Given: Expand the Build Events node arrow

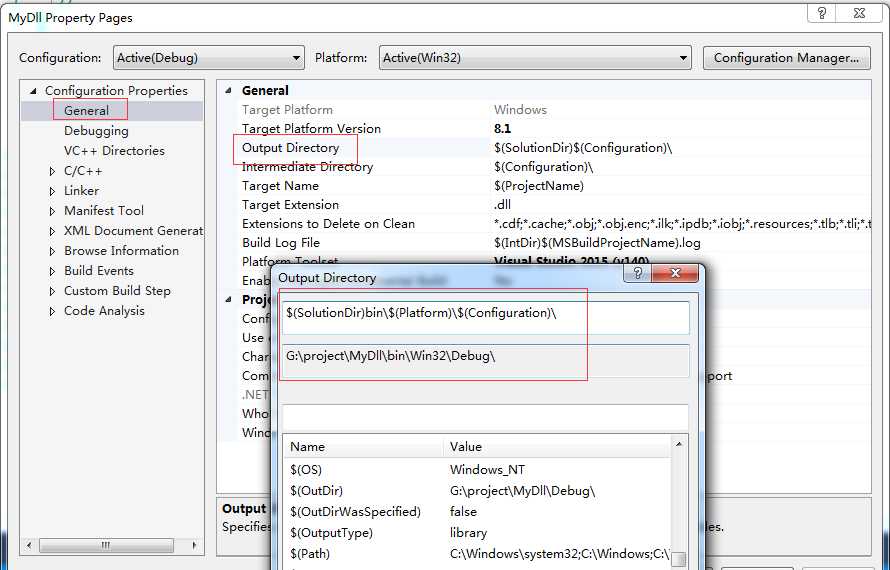Looking at the screenshot, I should click(x=52, y=271).
